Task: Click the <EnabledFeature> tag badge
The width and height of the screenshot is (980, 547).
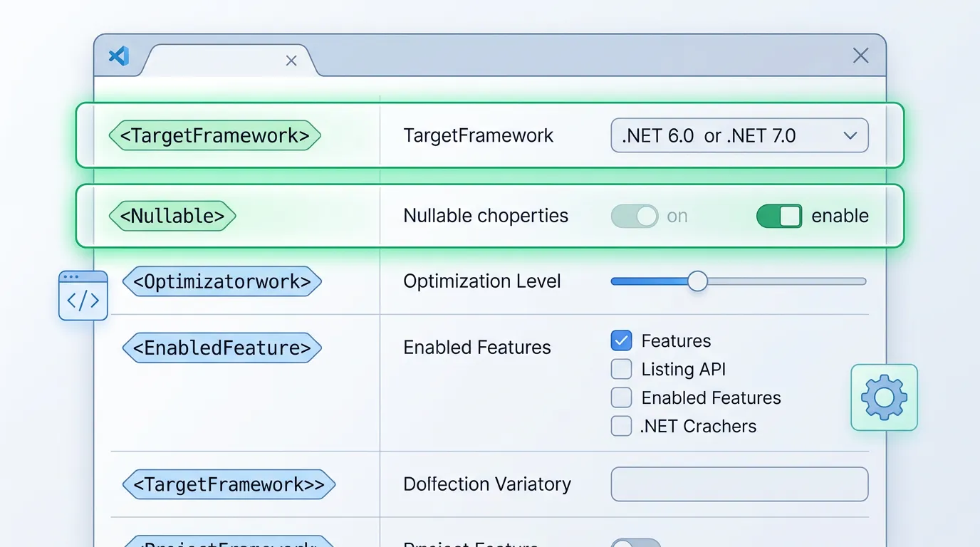Action: pos(222,348)
